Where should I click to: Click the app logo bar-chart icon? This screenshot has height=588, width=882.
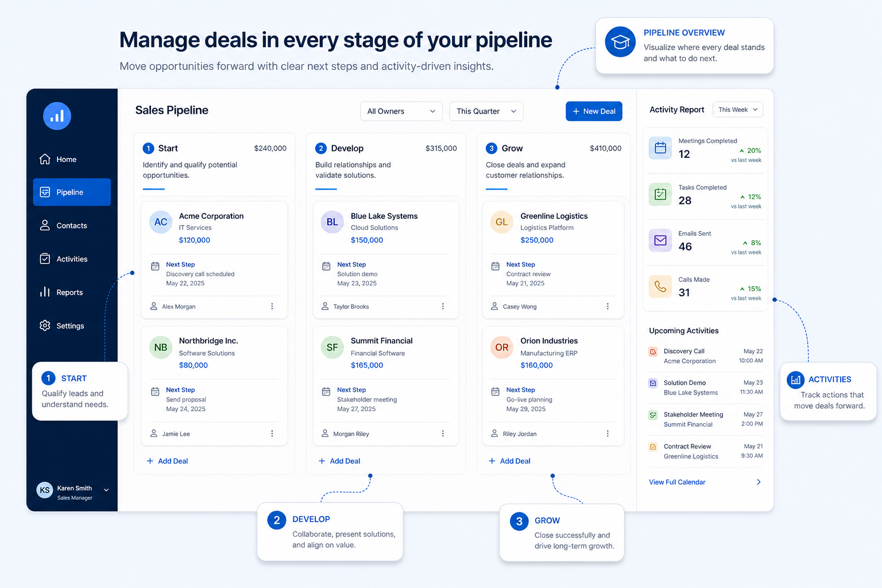57,116
